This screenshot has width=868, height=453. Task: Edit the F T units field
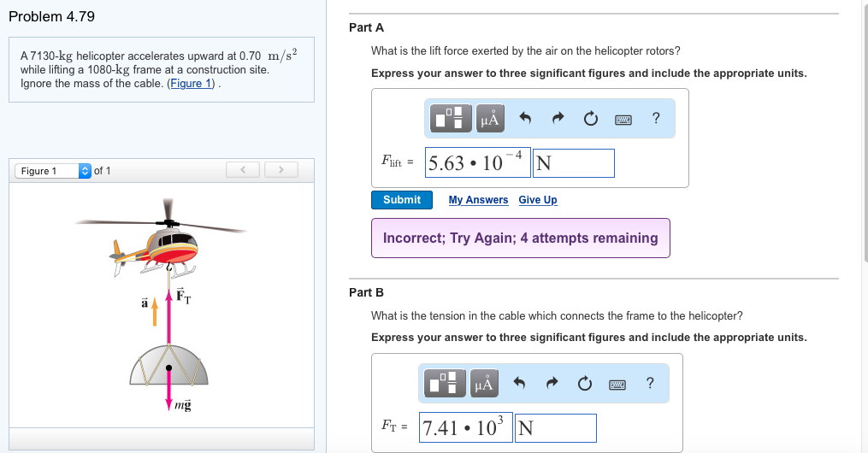coord(556,428)
